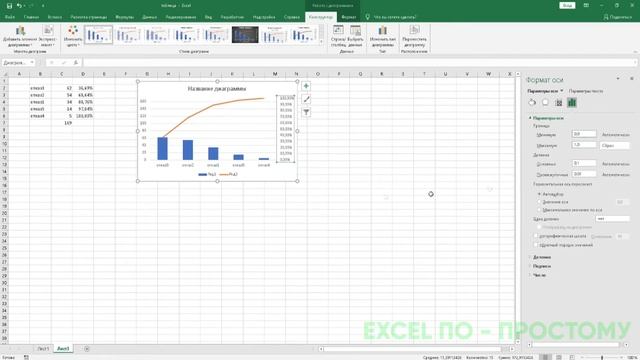
Task: Switch to Normal view in status bar
Action: (x=545, y=357)
